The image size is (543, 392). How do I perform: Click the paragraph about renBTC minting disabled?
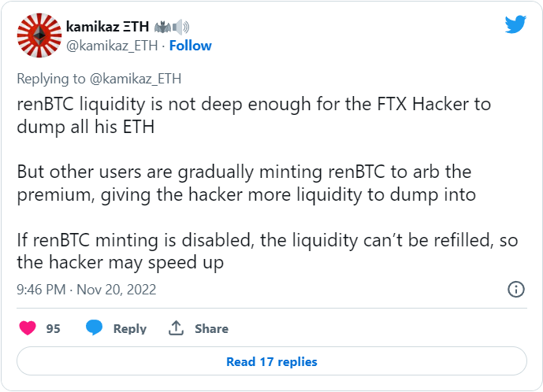point(267,251)
